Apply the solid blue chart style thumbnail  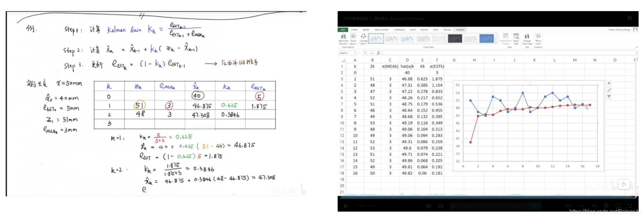(486, 39)
